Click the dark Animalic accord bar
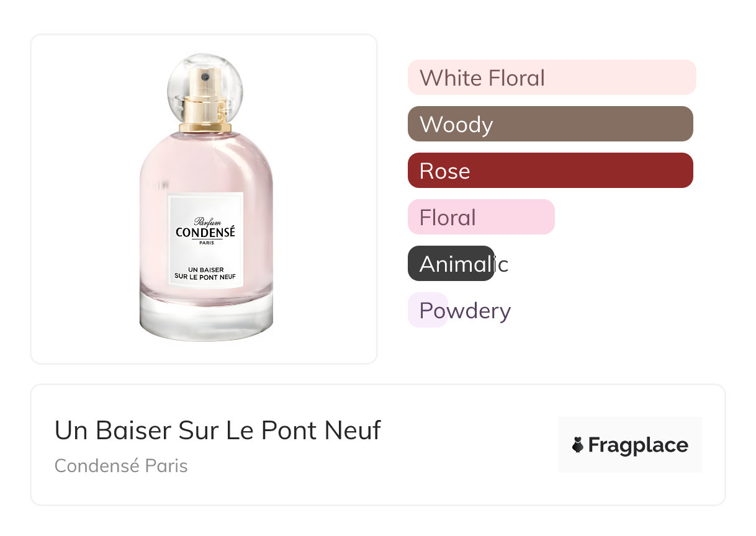Image resolution: width=756 pixels, height=536 pixels. (x=451, y=264)
